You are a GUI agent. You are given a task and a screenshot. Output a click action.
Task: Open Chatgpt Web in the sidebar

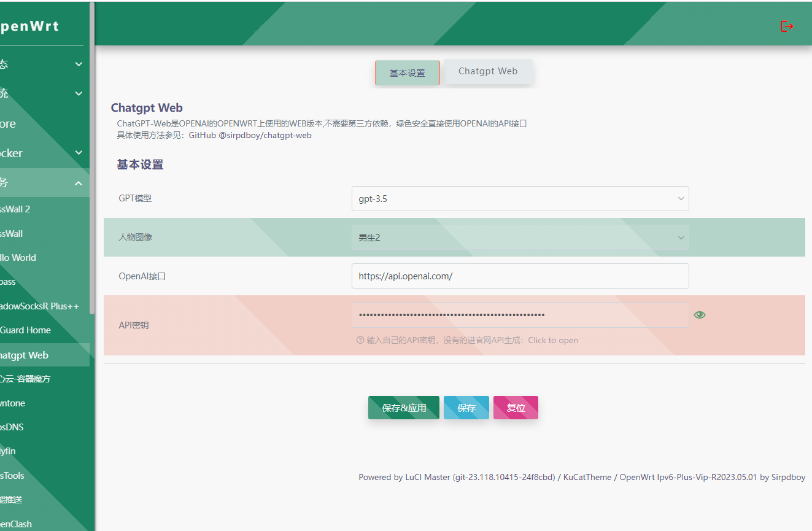pyautogui.click(x=45, y=355)
